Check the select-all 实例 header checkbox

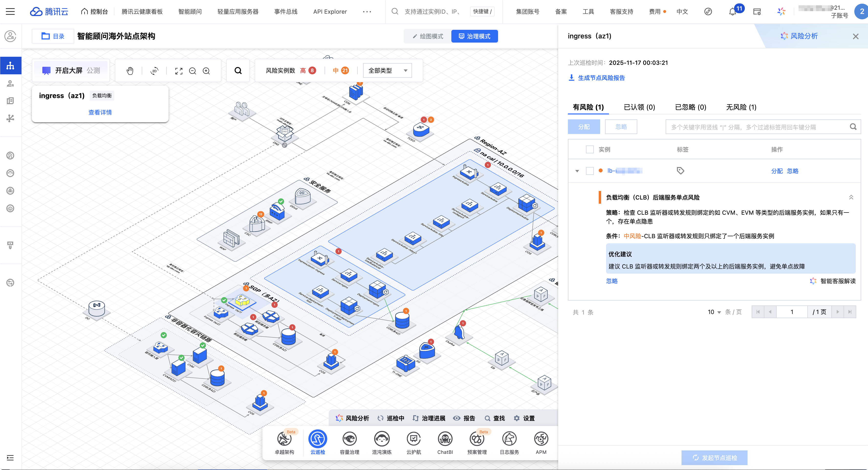point(590,149)
